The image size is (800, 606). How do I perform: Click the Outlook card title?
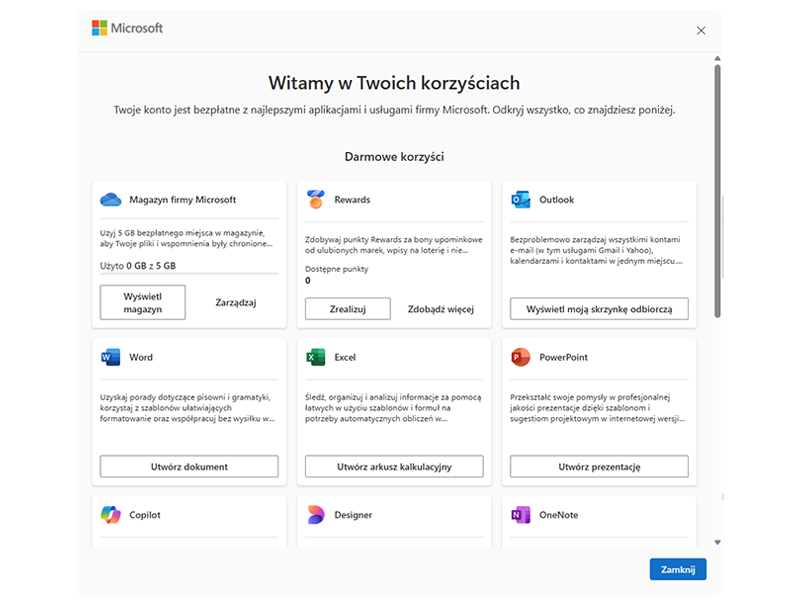[557, 199]
